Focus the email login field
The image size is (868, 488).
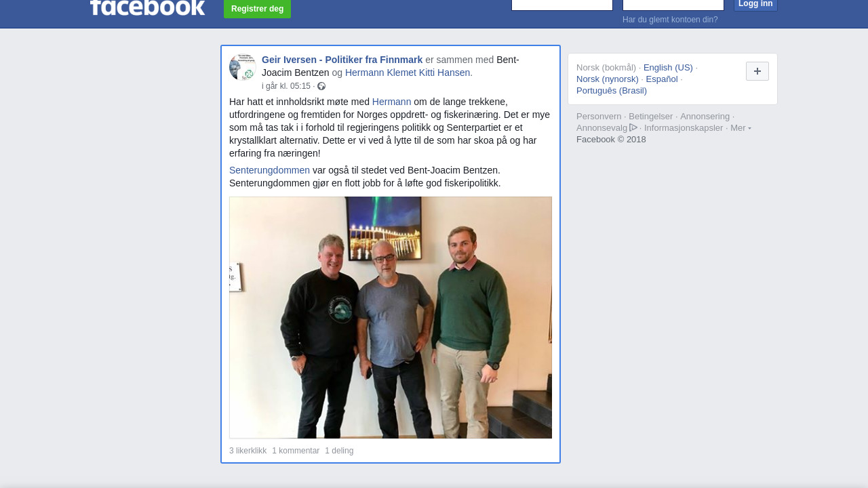point(562,5)
